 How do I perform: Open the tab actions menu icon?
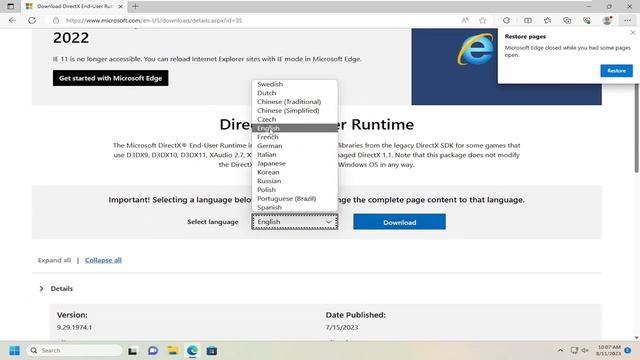pos(11,6)
